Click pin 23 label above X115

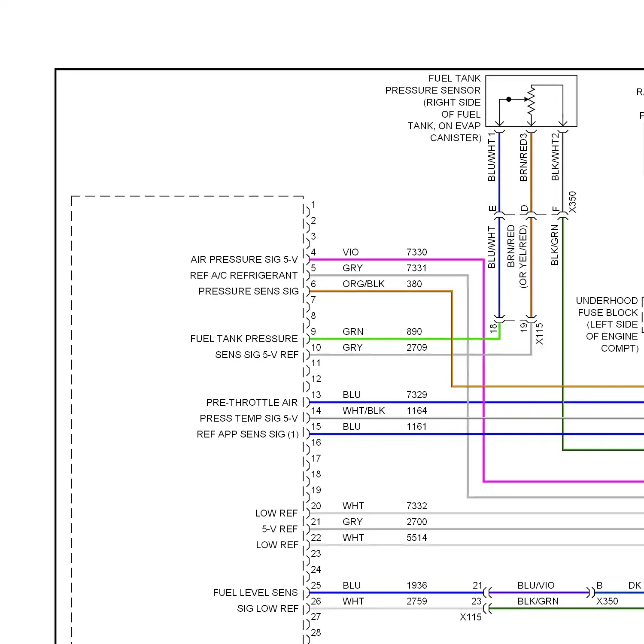pyautogui.click(x=477, y=601)
